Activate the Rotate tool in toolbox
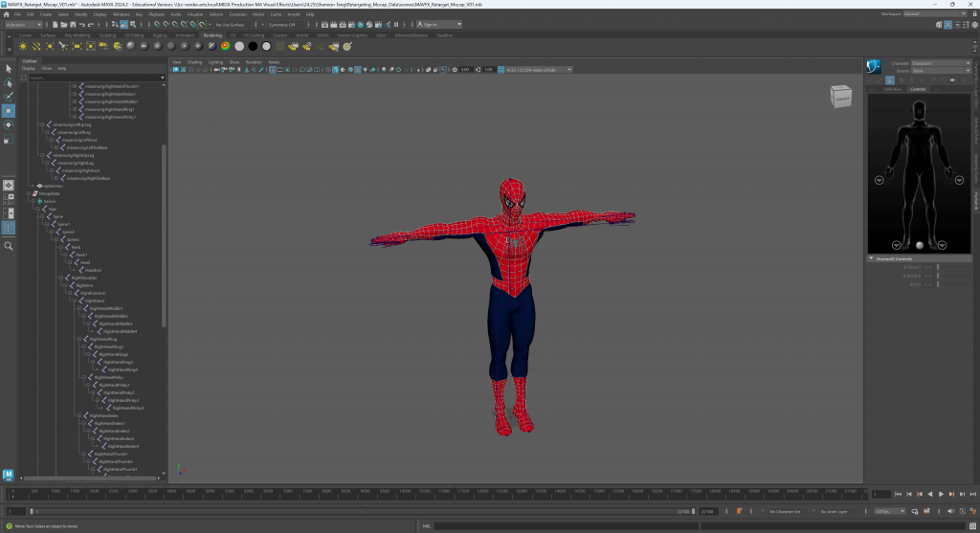 8,125
